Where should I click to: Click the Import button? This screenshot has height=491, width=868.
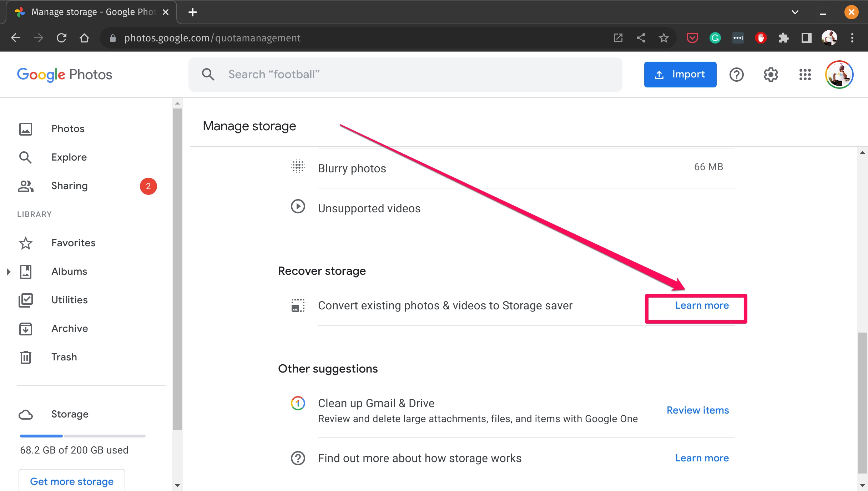[x=680, y=75]
